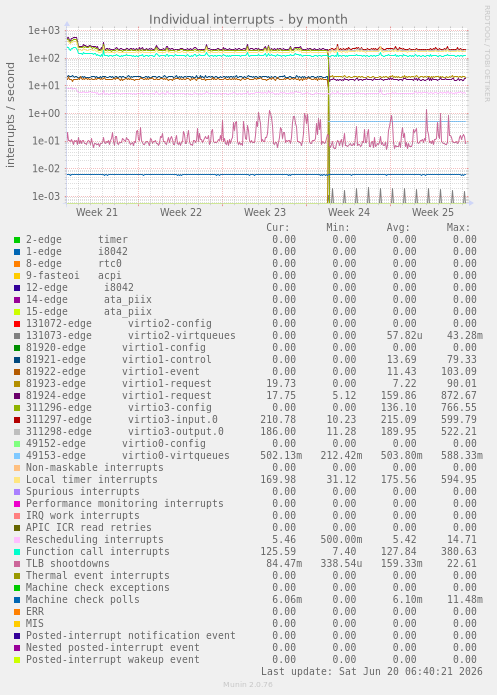The width and height of the screenshot is (497, 695).
Task: Click the gray virtio2-virtqueues legend swatch
Action: 17,336
